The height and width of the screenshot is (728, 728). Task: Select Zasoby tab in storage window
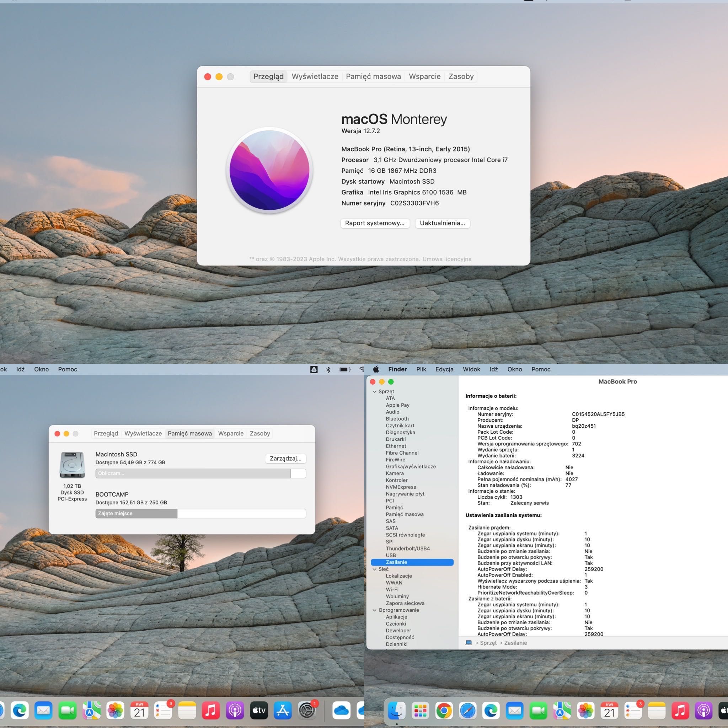pyautogui.click(x=259, y=433)
